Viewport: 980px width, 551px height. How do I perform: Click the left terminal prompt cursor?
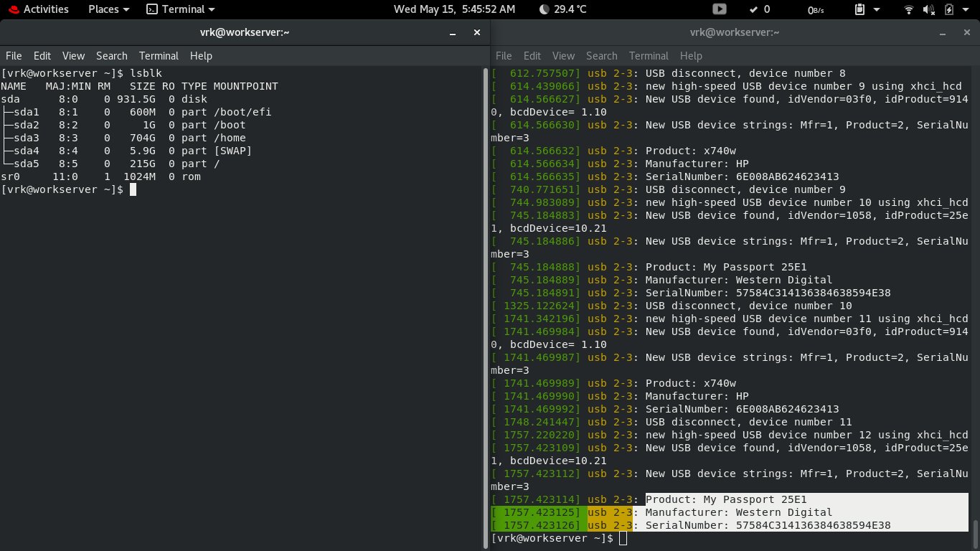(133, 189)
